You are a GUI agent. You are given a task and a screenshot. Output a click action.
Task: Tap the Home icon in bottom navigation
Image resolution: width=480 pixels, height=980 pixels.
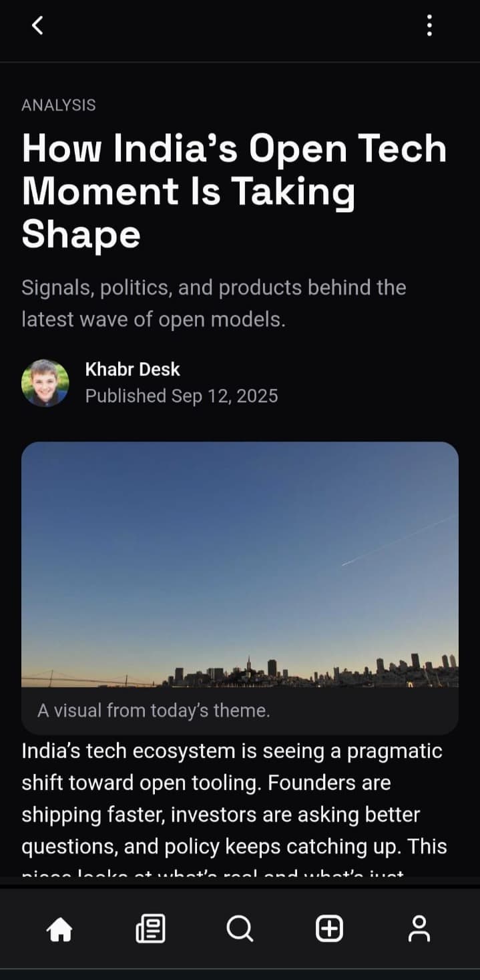pyautogui.click(x=59, y=929)
